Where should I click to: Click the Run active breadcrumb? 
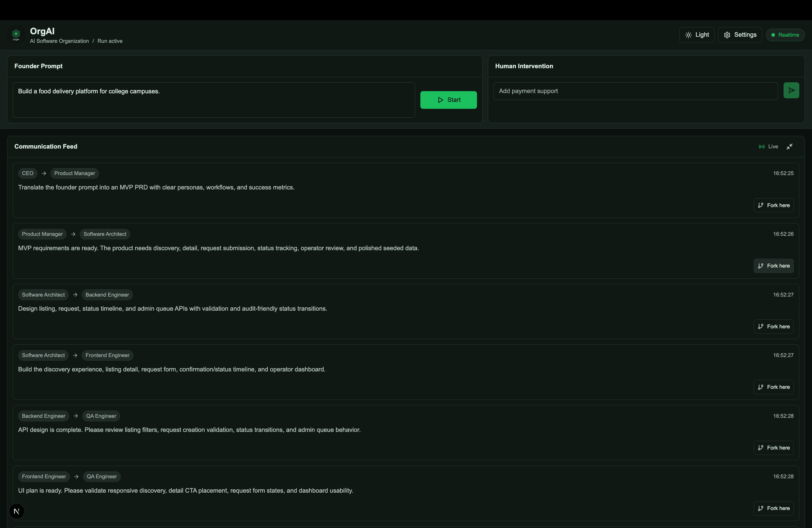[x=110, y=41]
